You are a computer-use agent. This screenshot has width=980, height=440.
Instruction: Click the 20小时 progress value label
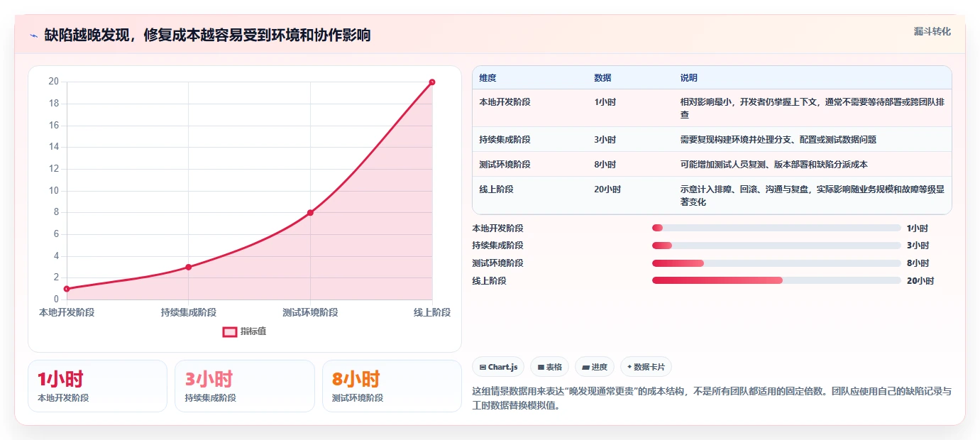[920, 281]
